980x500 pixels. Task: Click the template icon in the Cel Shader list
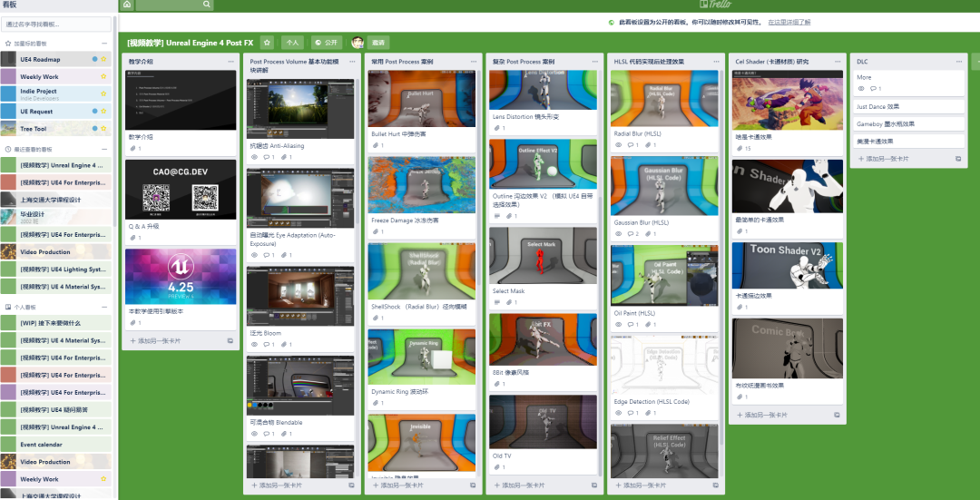pyautogui.click(x=837, y=415)
